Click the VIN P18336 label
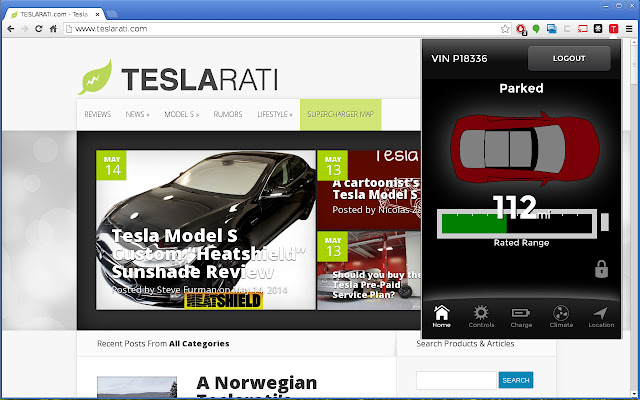 (x=459, y=58)
